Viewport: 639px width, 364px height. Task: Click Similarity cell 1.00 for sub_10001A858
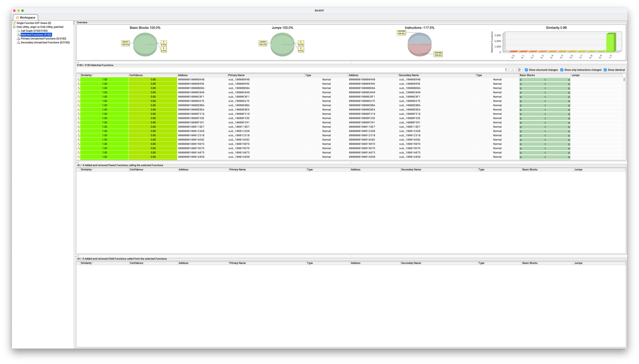(104, 157)
